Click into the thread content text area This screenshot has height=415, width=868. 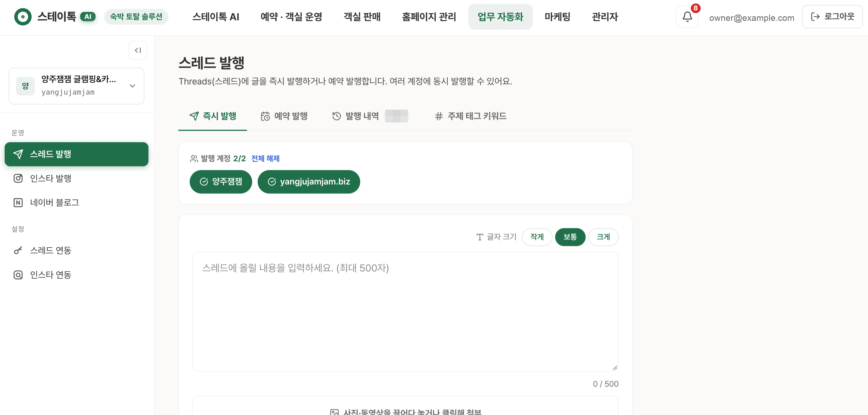coord(405,311)
